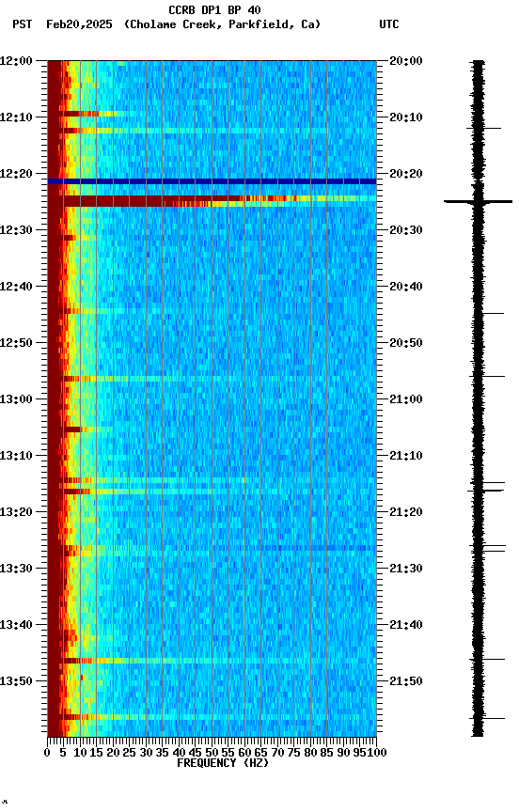Click the '13:10' PST time label
The width and height of the screenshot is (519, 812).
click(16, 456)
